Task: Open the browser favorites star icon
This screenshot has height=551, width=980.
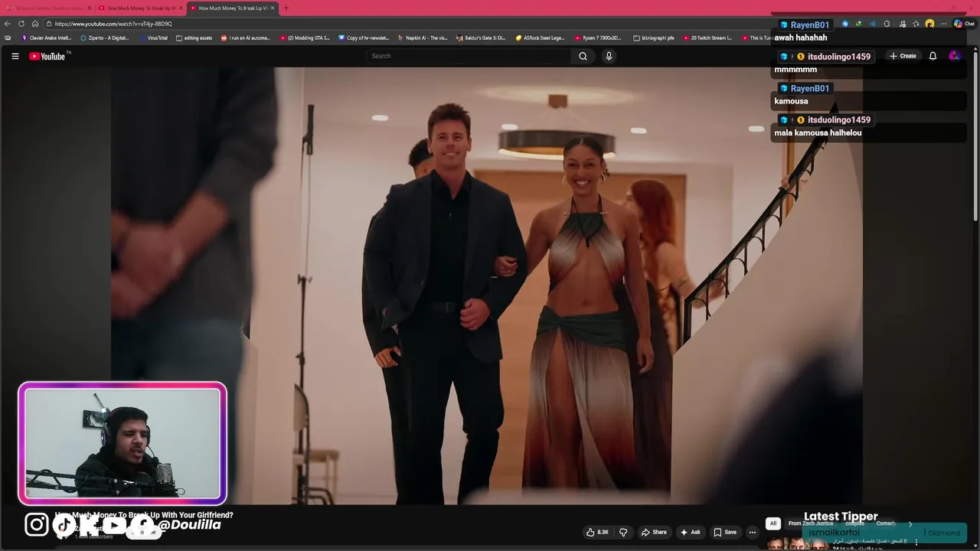Action: [916, 24]
